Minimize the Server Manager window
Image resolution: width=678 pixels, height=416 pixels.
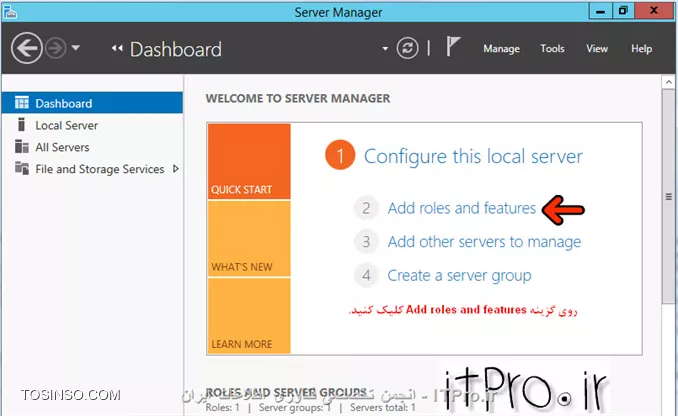[x=601, y=11]
